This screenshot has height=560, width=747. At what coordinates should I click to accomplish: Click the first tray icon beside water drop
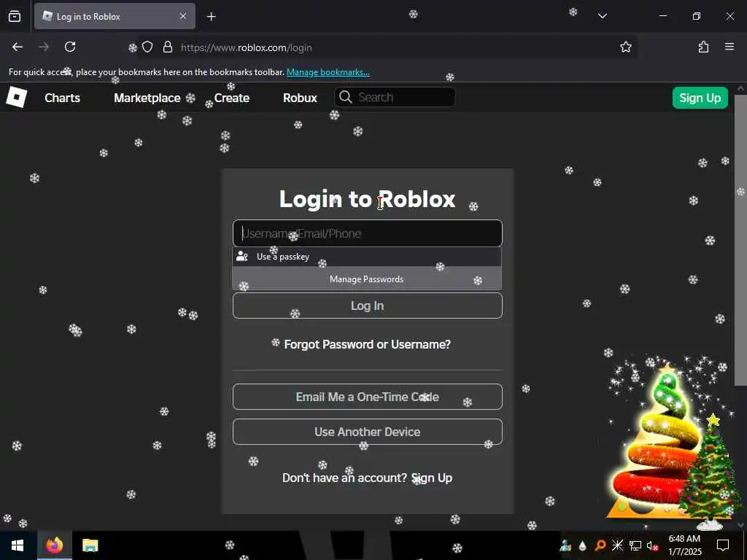tap(565, 545)
